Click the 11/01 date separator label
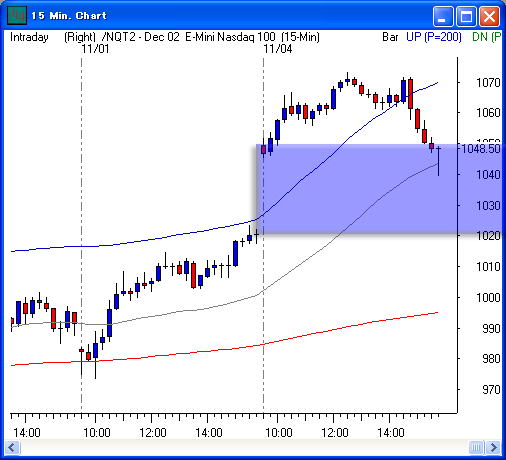The image size is (506, 460). tap(95, 49)
